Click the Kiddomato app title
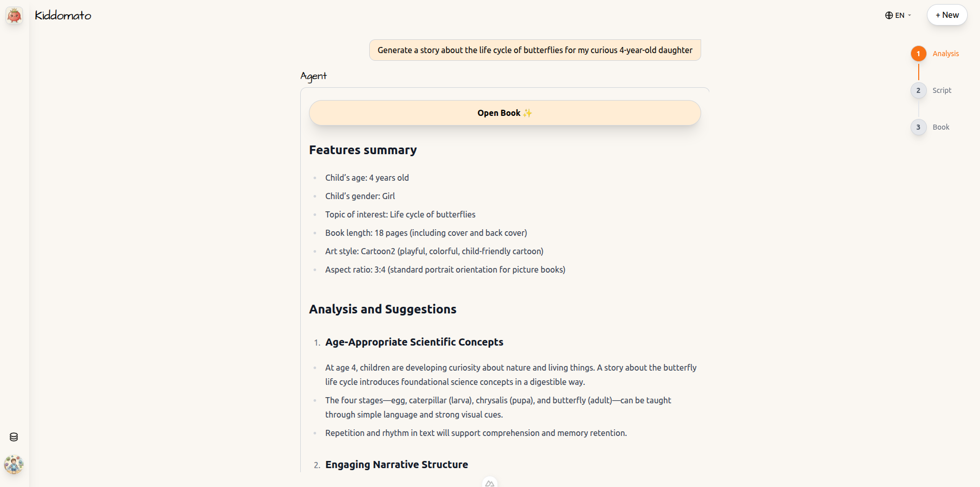980x487 pixels. click(x=62, y=15)
